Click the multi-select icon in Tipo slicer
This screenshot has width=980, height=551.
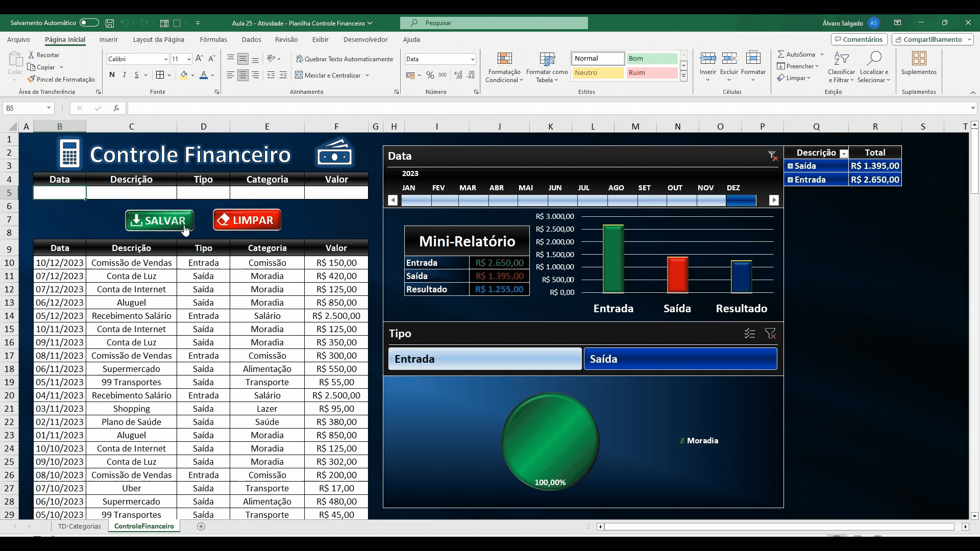pyautogui.click(x=749, y=334)
